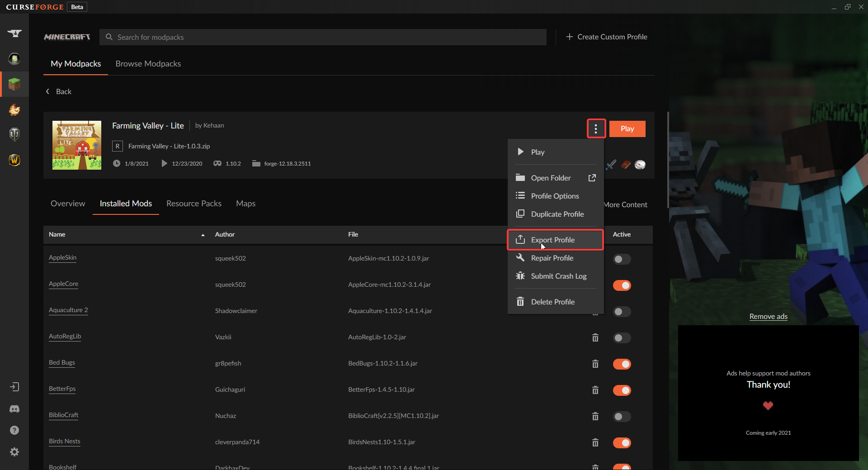Click the Farming Valley modpack thumbnail
The height and width of the screenshot is (470, 868).
coord(77,145)
